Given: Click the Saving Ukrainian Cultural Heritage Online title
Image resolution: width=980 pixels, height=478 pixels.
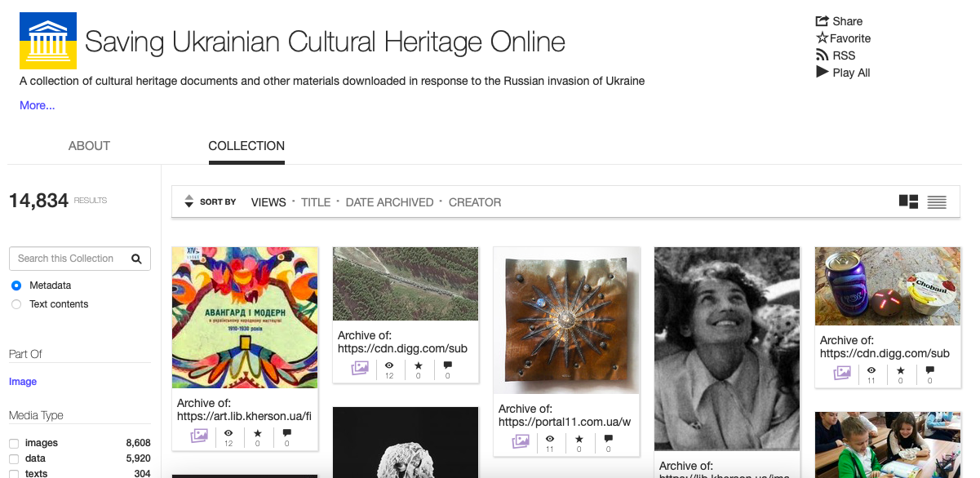Looking at the screenshot, I should pos(325,42).
